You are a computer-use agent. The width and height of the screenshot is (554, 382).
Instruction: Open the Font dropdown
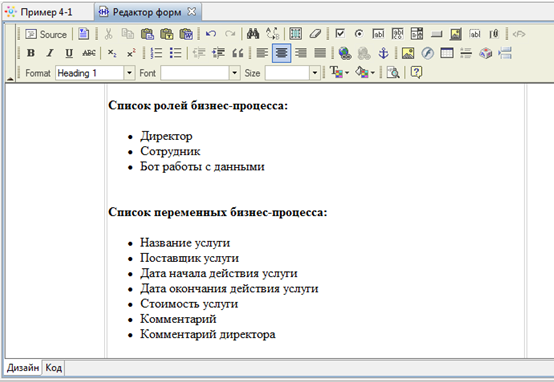point(200,73)
